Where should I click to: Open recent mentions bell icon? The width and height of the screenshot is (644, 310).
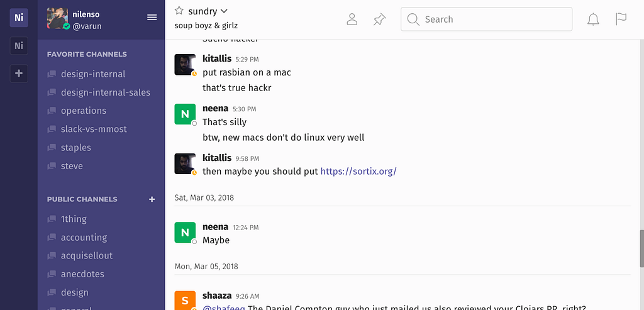pyautogui.click(x=593, y=19)
